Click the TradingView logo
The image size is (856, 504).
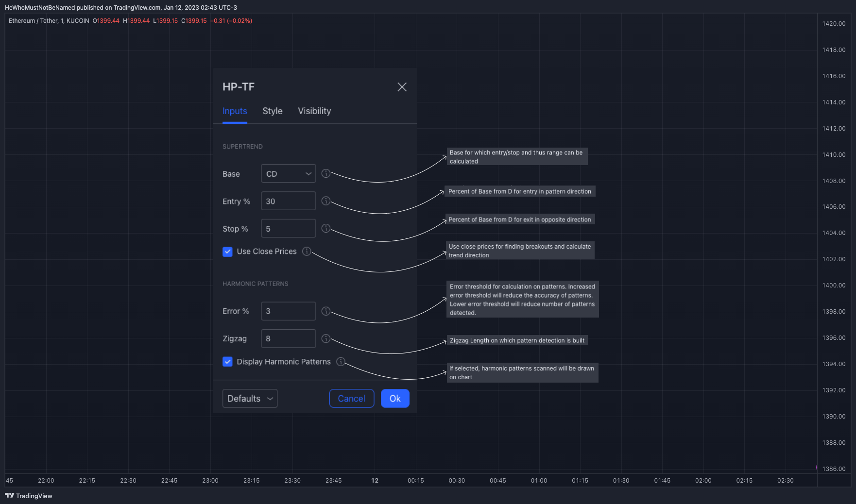point(29,496)
